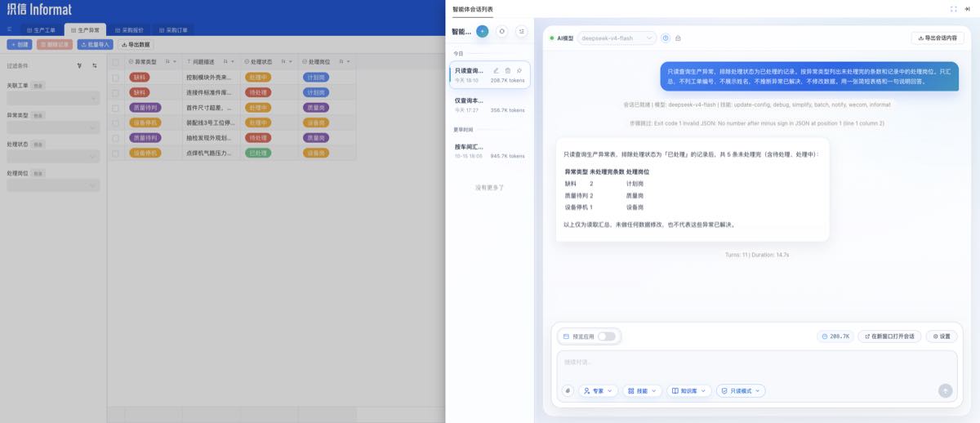This screenshot has height=423, width=980.
Task: Check the select-all checkbox in table header
Action: click(116, 61)
